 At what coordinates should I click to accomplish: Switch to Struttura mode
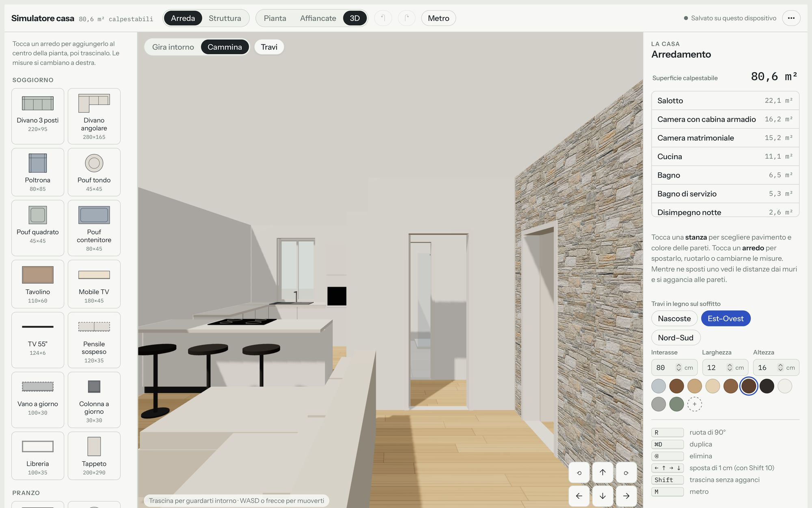pos(225,18)
